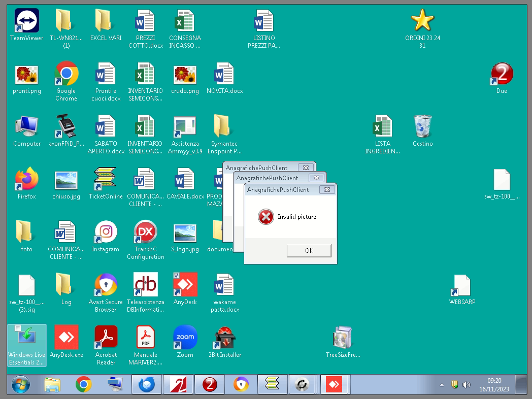Select the Acrobat Reader shortcut

106,345
